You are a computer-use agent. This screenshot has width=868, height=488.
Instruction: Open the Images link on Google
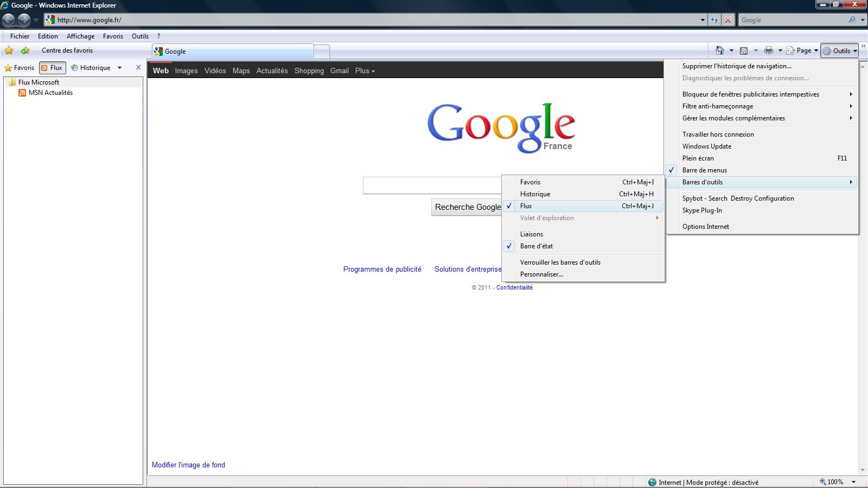[186, 70]
